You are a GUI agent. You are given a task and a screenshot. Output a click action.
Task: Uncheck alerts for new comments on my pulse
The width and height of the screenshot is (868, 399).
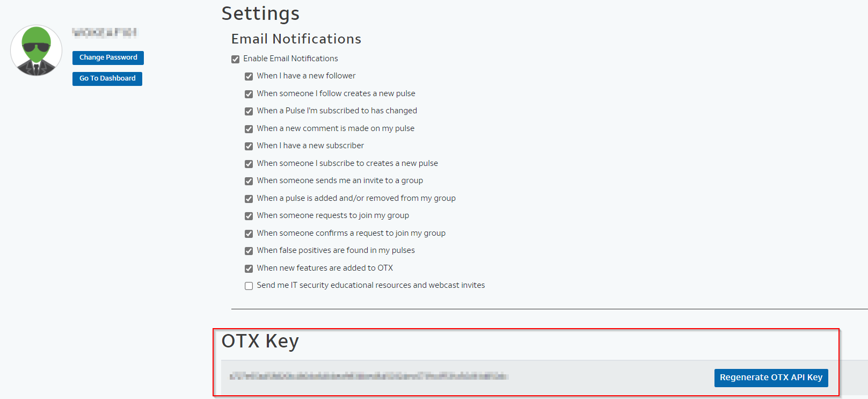249,129
